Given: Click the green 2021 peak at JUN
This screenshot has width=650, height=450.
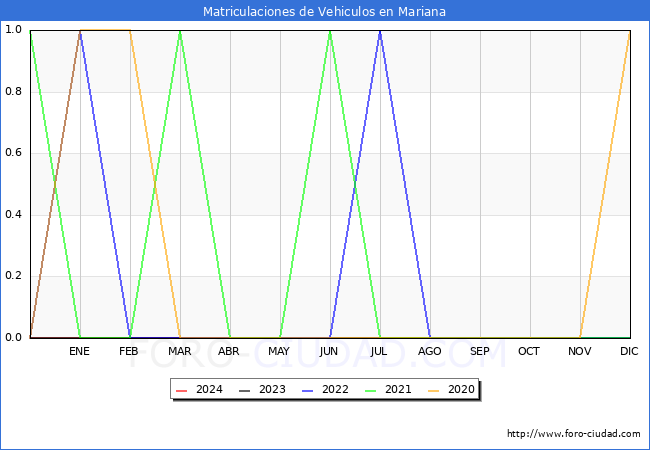Looking at the screenshot, I should pos(330,31).
